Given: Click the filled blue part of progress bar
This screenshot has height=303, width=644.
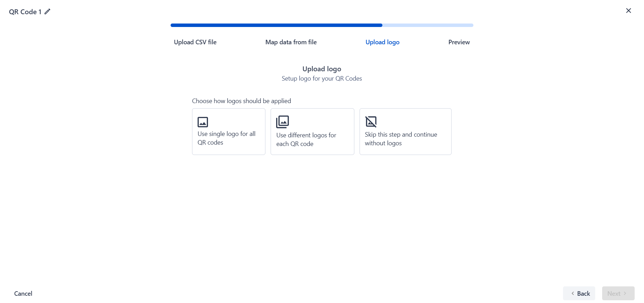Looking at the screenshot, I should (276, 25).
